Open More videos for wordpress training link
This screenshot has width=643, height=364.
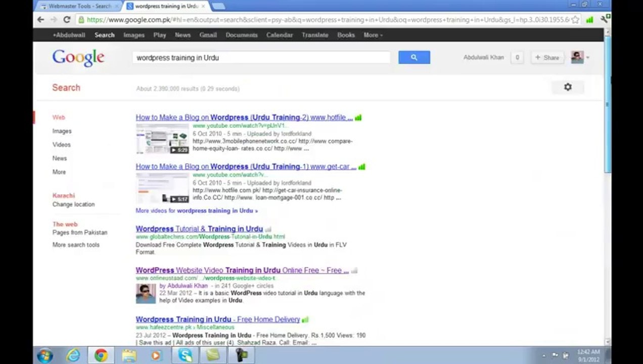pyautogui.click(x=197, y=210)
